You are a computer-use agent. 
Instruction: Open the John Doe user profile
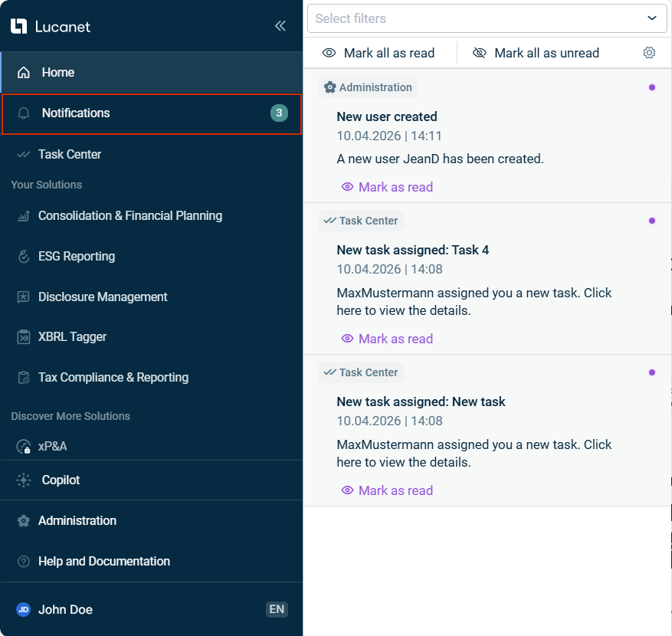tap(65, 609)
